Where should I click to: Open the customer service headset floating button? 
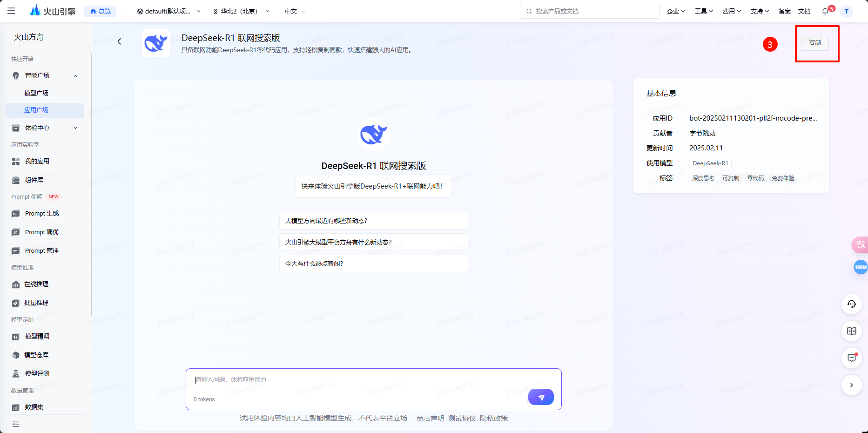pos(851,304)
